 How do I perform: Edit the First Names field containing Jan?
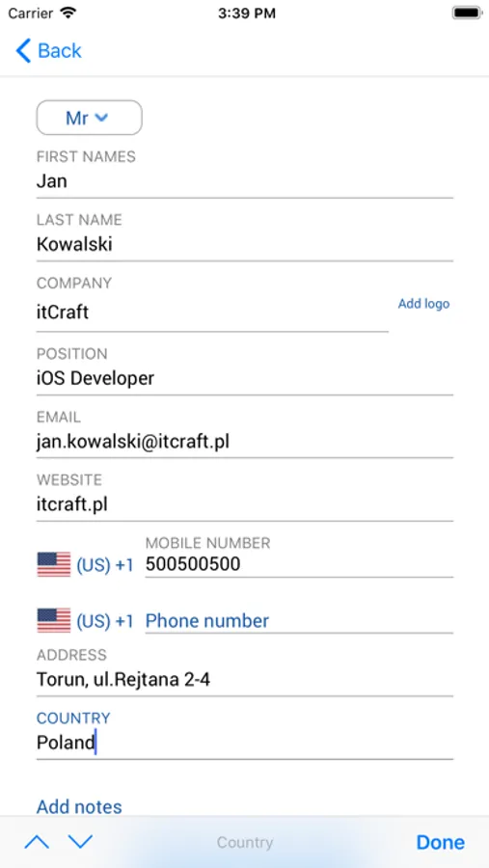245,181
